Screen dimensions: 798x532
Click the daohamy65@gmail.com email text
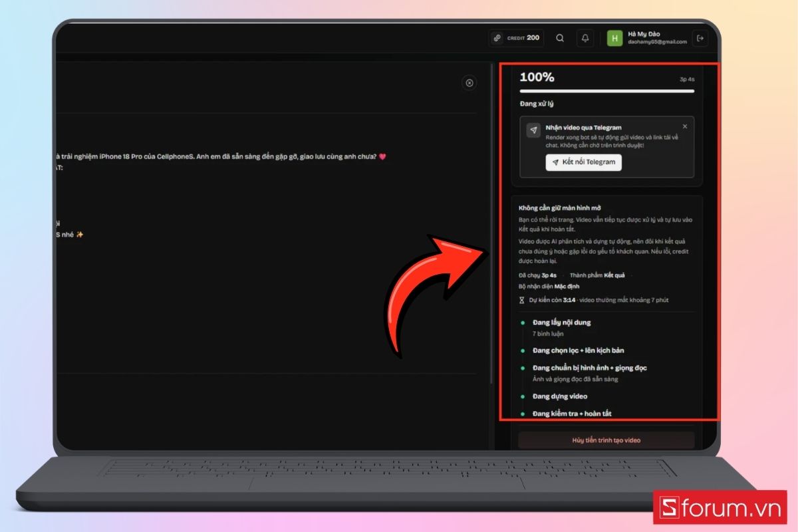657,43
